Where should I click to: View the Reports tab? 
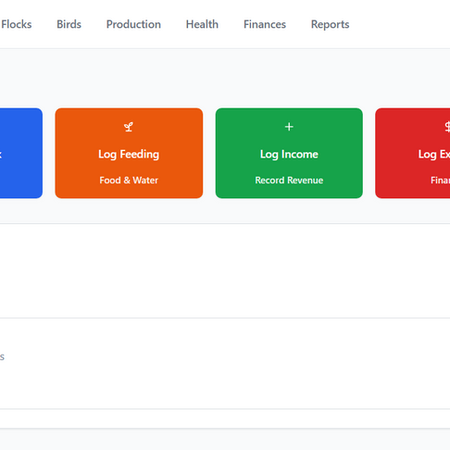click(x=330, y=24)
